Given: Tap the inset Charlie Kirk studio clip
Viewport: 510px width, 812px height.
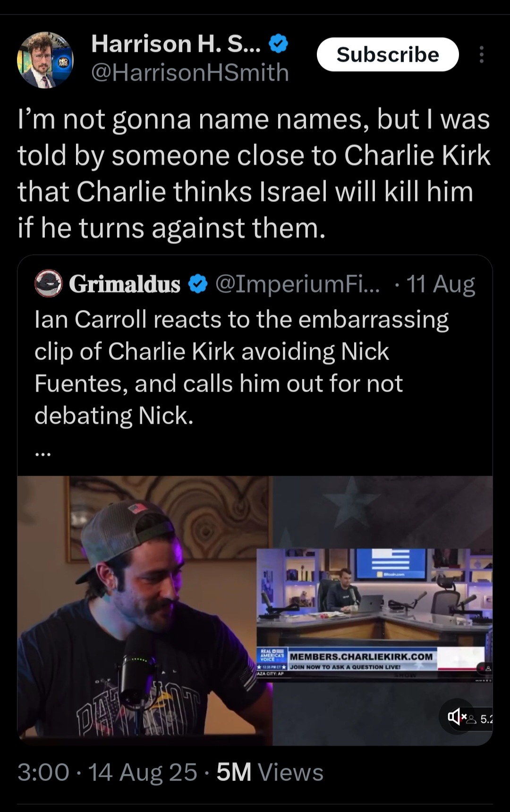Looking at the screenshot, I should [374, 612].
